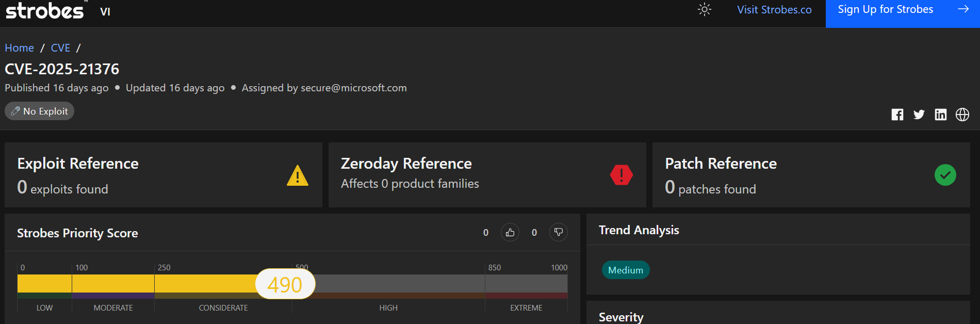Click the globe web share icon
This screenshot has height=324, width=980.
coord(962,115)
